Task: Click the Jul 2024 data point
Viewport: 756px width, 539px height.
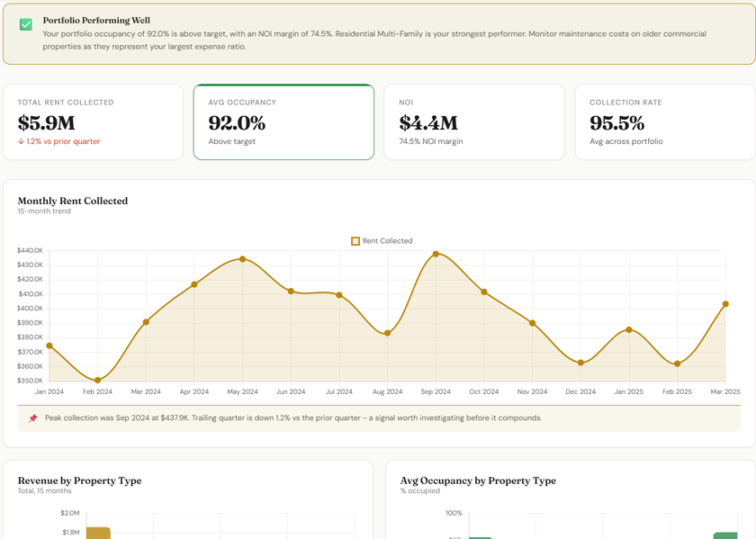Action: (x=339, y=295)
